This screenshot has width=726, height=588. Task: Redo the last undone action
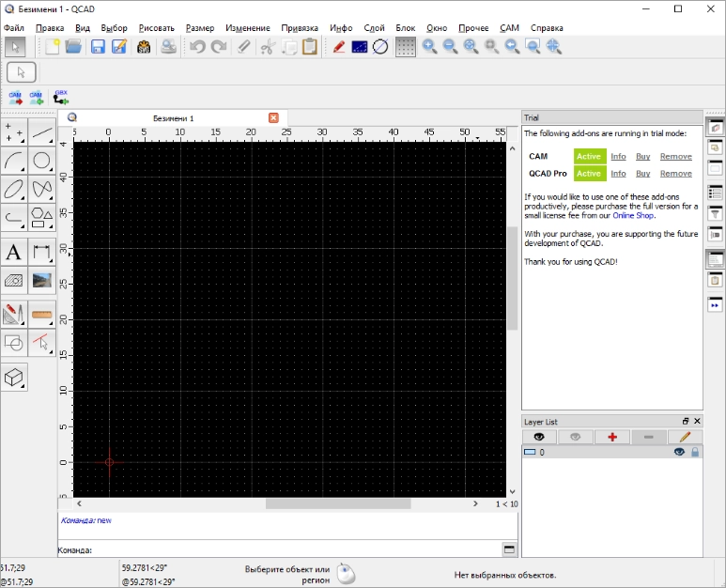[x=219, y=47]
